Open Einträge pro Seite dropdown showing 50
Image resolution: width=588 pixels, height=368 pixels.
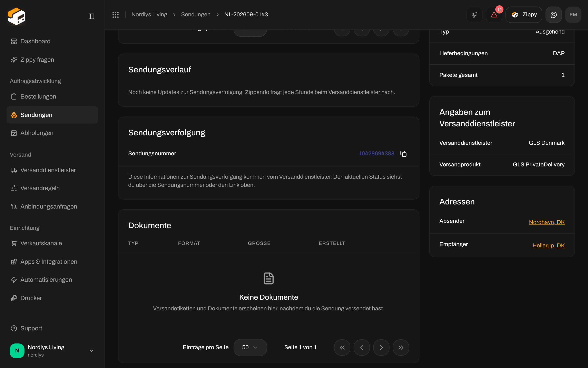pyautogui.click(x=250, y=347)
